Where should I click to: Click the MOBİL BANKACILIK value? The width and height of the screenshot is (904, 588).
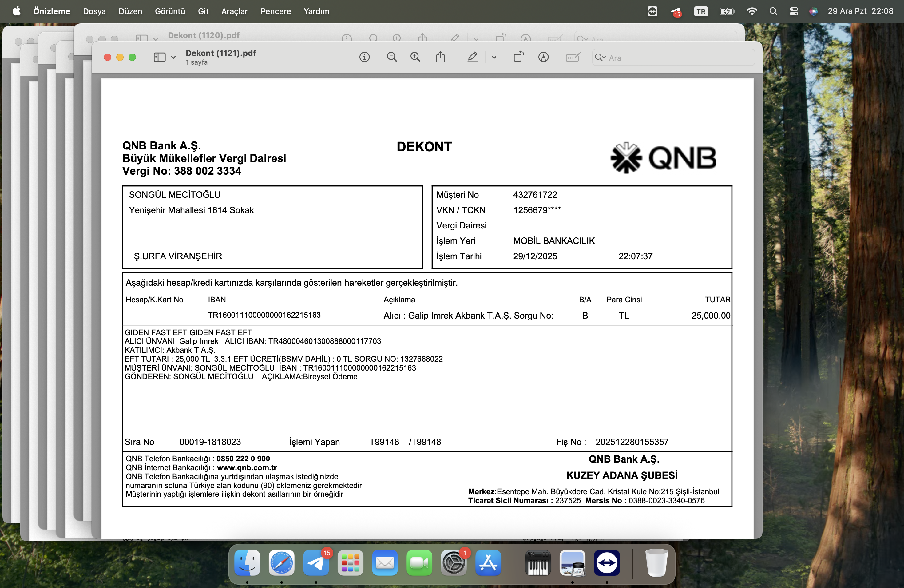pos(554,241)
